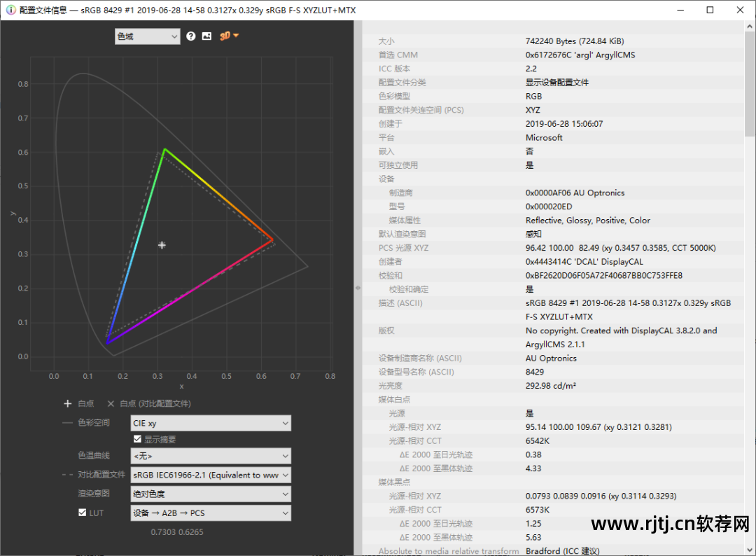
Task: Select the text 0x6172676C 'argl' ArgyllCMS
Action: (580, 55)
